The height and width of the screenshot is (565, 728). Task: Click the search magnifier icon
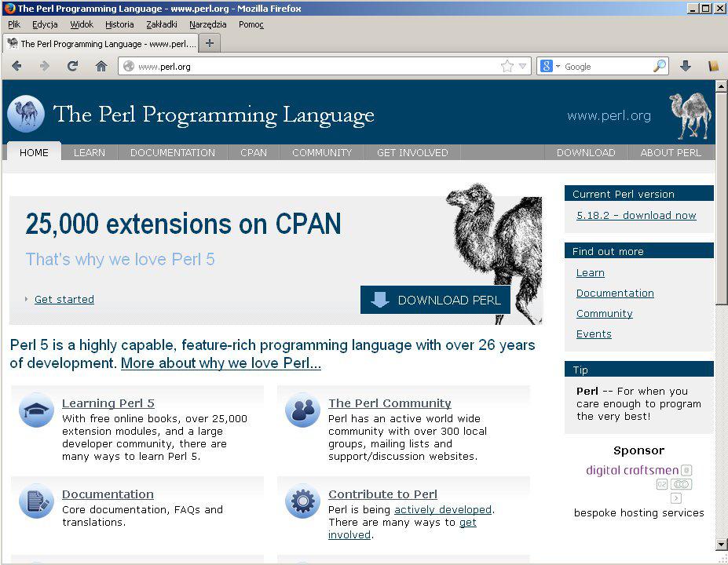(660, 67)
